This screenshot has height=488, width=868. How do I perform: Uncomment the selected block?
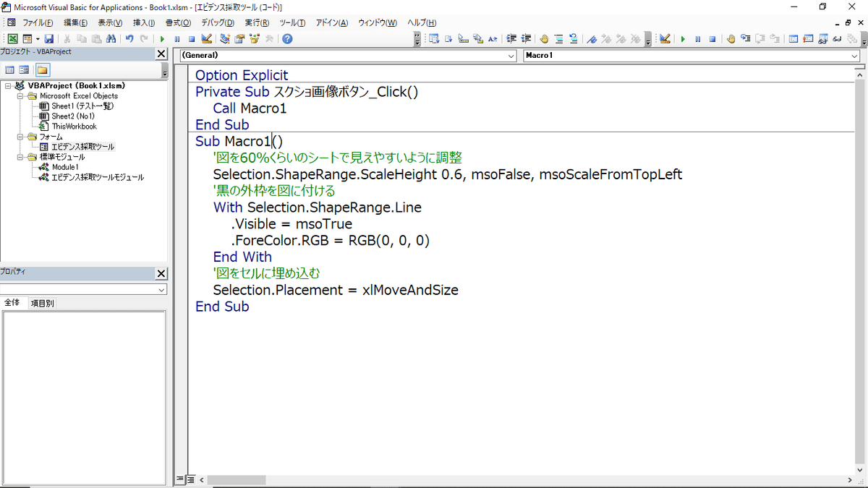pyautogui.click(x=573, y=39)
